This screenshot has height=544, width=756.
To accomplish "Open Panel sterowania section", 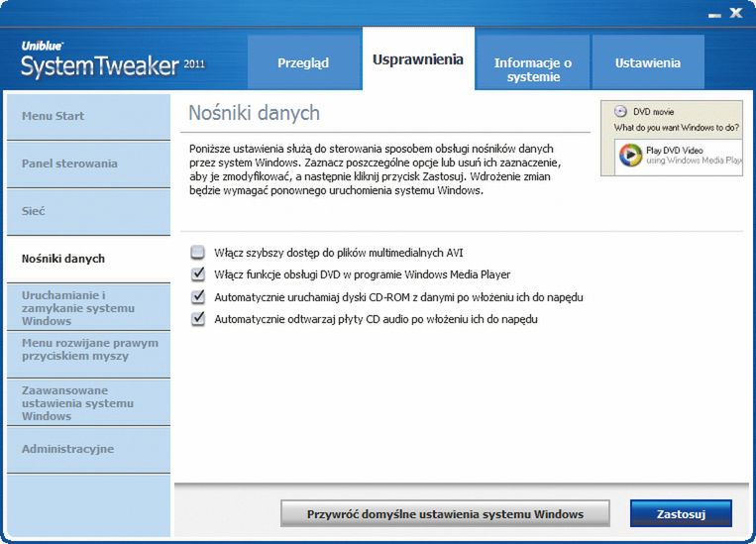I will [89, 163].
